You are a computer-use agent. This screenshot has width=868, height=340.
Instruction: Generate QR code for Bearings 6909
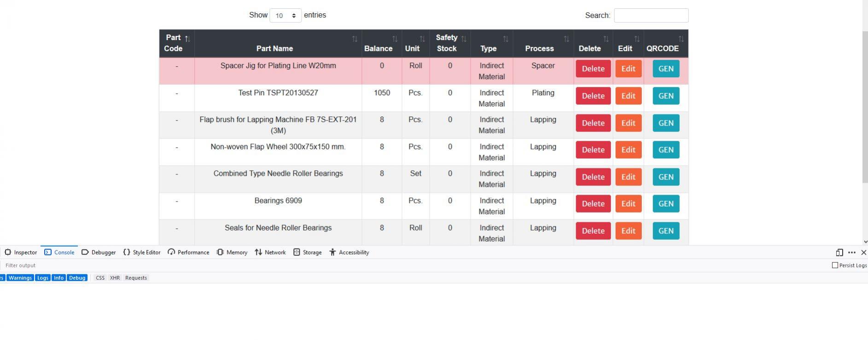(666, 204)
